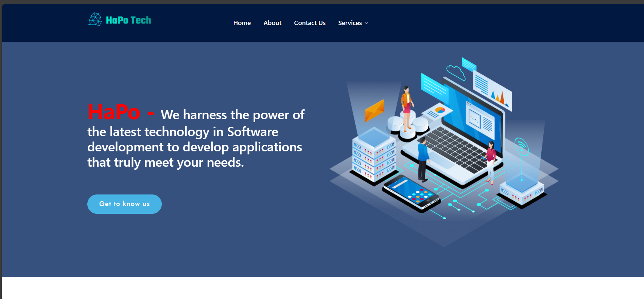Expand the Services dropdown chevron
Screen dimensions: 644x299
(x=367, y=23)
